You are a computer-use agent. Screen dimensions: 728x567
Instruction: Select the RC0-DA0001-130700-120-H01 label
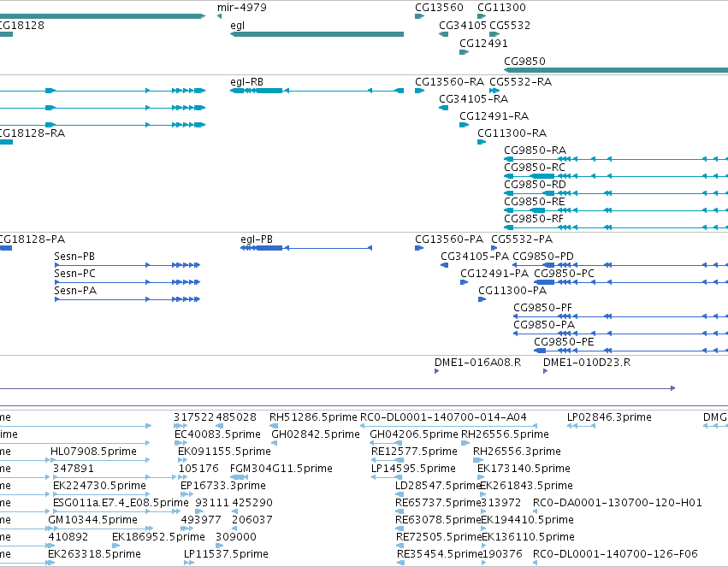tap(618, 503)
